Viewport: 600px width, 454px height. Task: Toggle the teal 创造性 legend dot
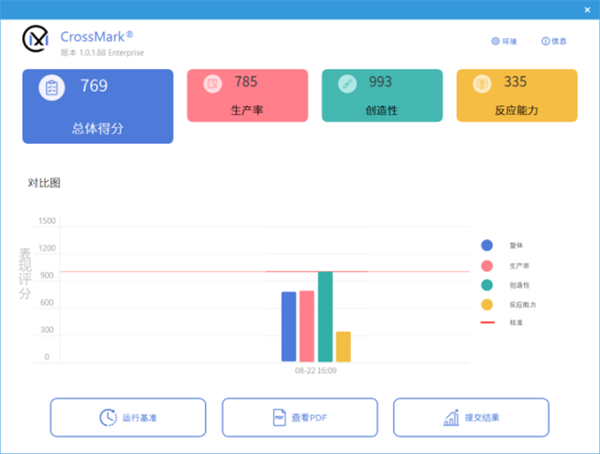[487, 285]
